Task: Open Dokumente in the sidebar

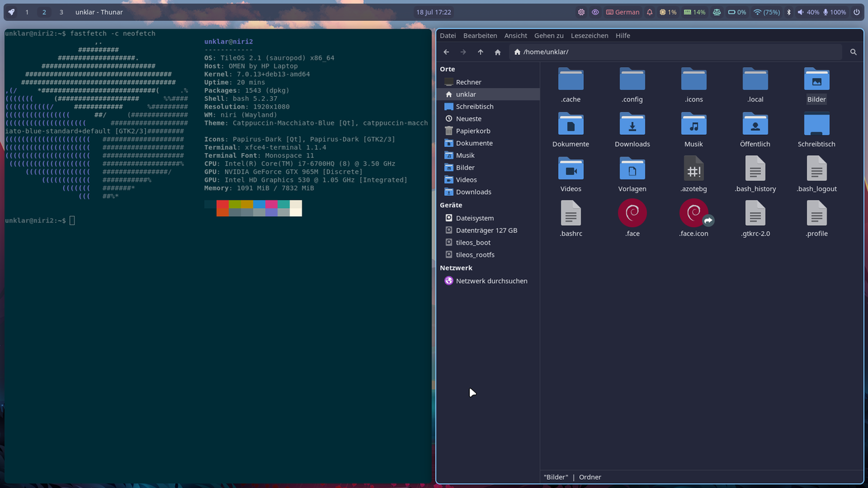Action: click(x=488, y=143)
